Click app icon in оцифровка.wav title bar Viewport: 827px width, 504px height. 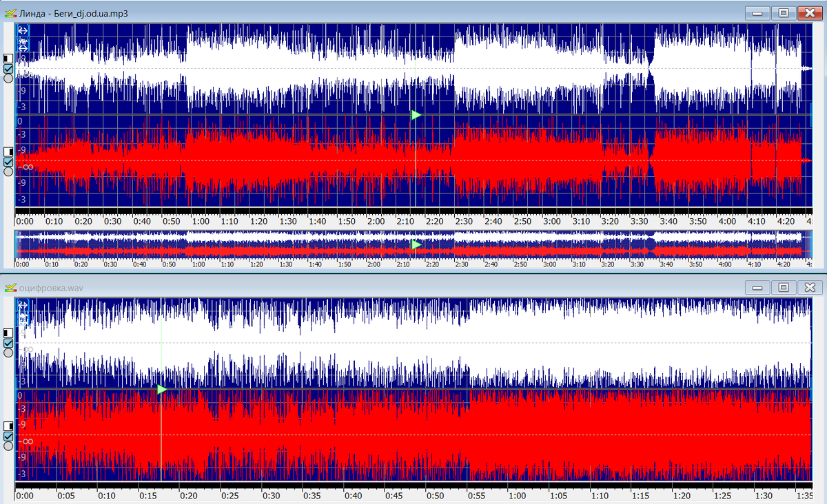[10, 287]
